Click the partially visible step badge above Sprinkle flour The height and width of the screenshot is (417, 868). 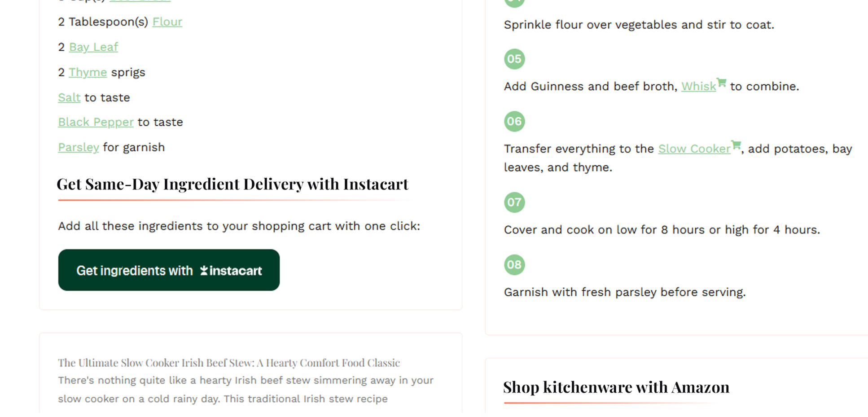(514, 2)
